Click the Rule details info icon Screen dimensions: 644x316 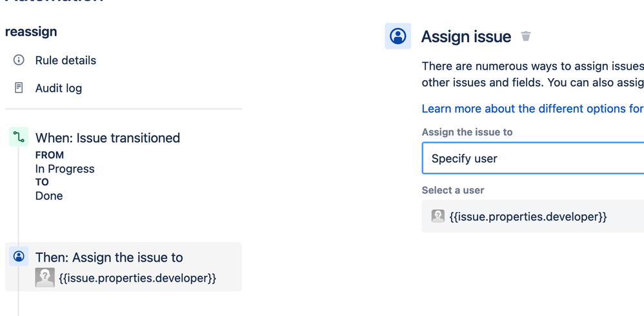click(19, 60)
